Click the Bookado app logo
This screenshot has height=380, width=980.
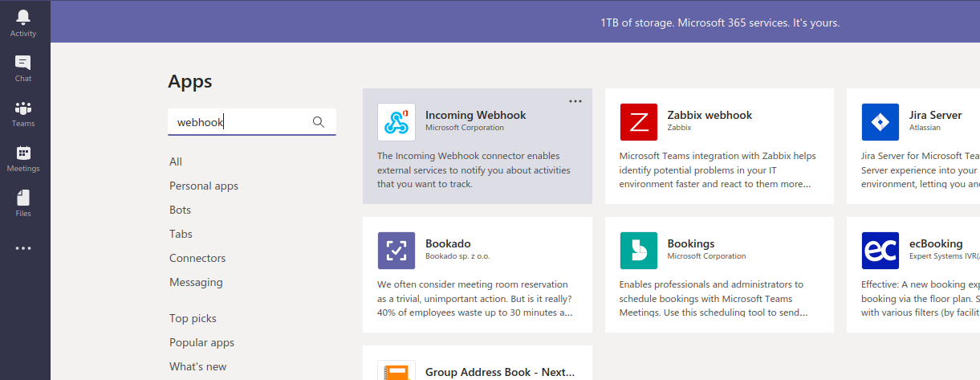(x=396, y=251)
